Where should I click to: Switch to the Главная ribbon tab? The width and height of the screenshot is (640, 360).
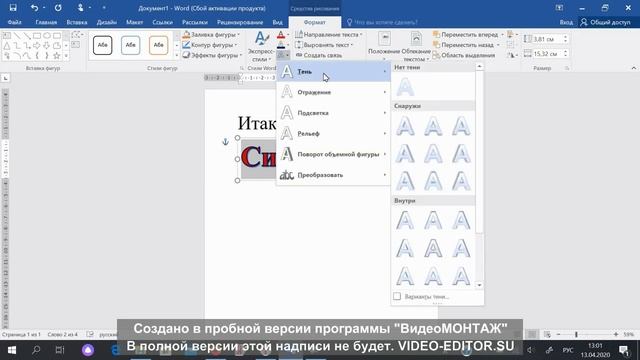point(46,22)
